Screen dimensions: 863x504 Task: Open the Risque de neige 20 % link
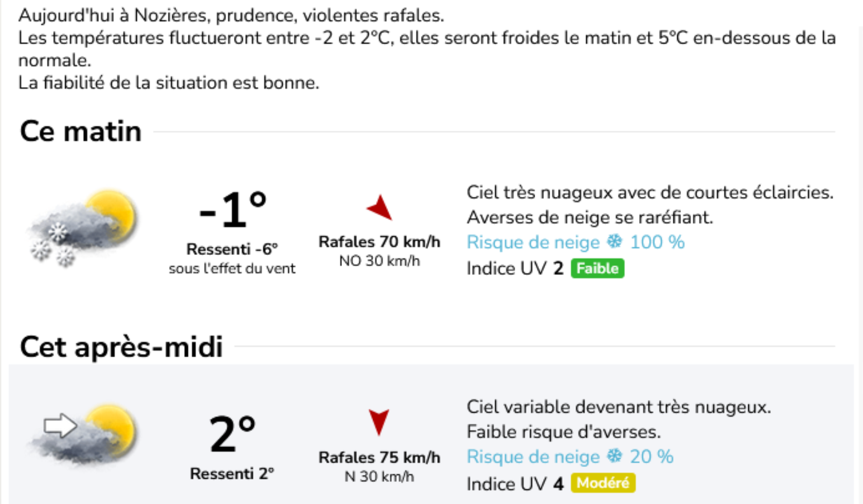coord(570,457)
